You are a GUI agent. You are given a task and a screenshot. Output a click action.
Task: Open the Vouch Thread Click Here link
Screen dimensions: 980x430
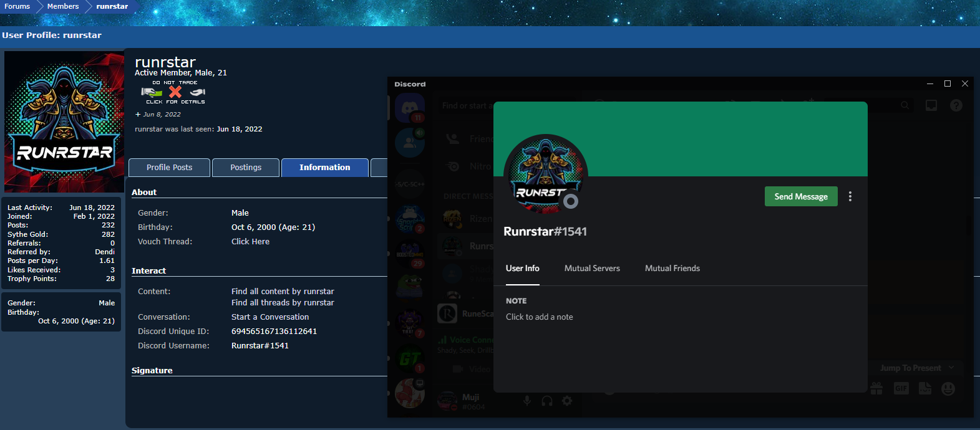coord(250,242)
